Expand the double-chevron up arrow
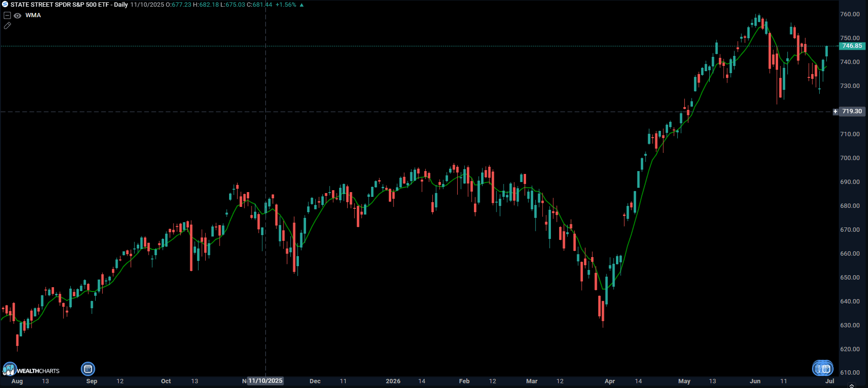The width and height of the screenshot is (868, 388). pyautogui.click(x=851, y=385)
